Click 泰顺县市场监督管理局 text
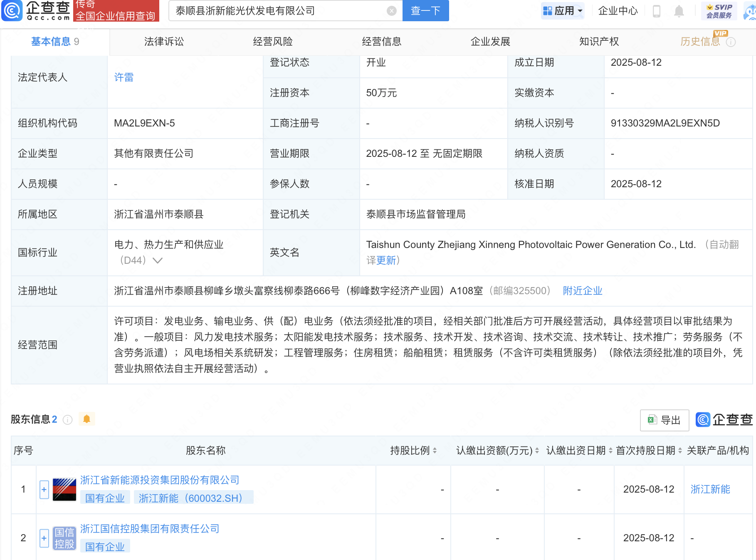This screenshot has height=560, width=756. click(x=415, y=214)
